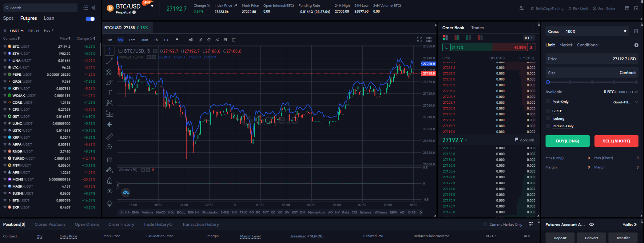Open the calculator next to leverage selector

pyautogui.click(x=636, y=31)
